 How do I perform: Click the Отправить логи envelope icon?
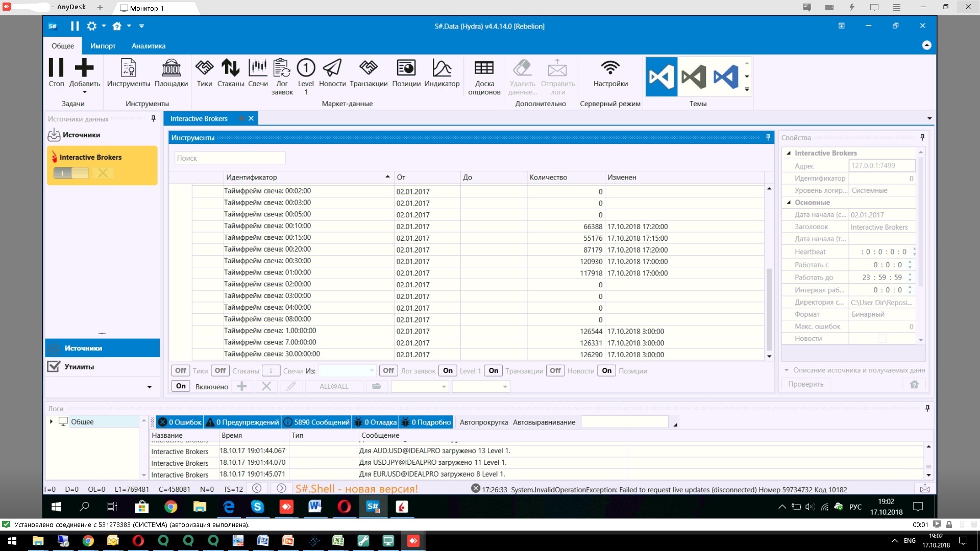click(x=557, y=68)
